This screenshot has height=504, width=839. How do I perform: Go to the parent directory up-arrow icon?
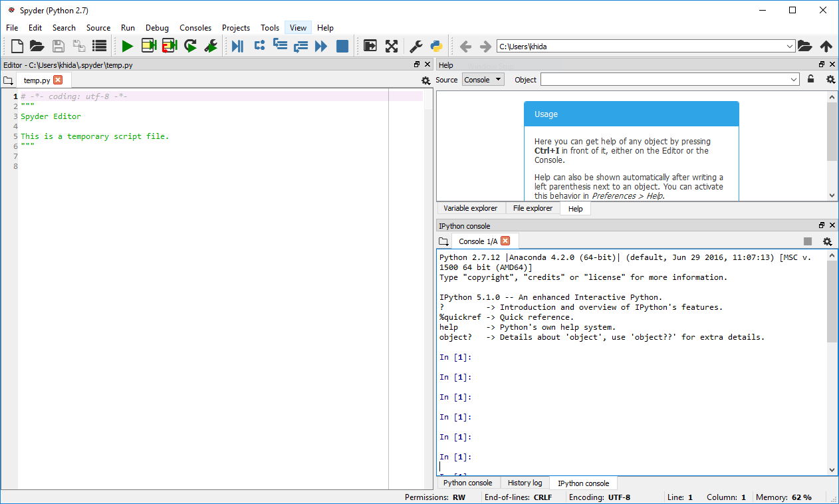(826, 46)
